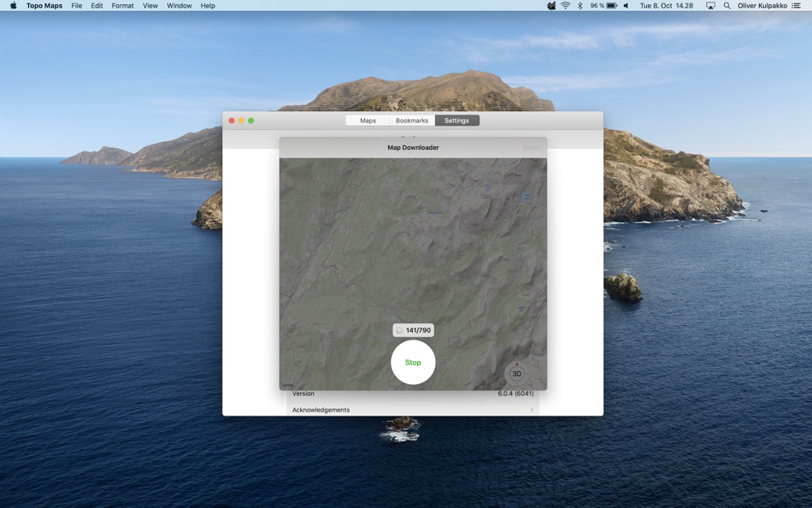Toggle the 3D compass view button
This screenshot has height=508, width=812.
pyautogui.click(x=516, y=373)
